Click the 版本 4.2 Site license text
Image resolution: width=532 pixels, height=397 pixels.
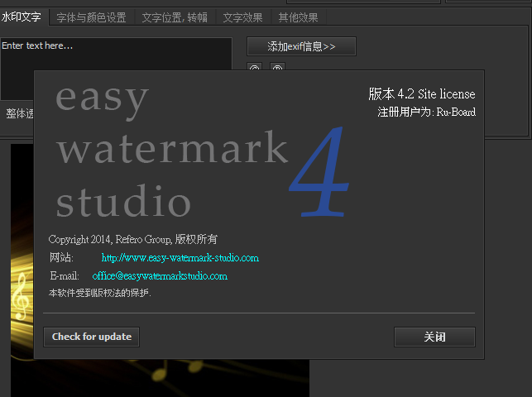tap(421, 94)
